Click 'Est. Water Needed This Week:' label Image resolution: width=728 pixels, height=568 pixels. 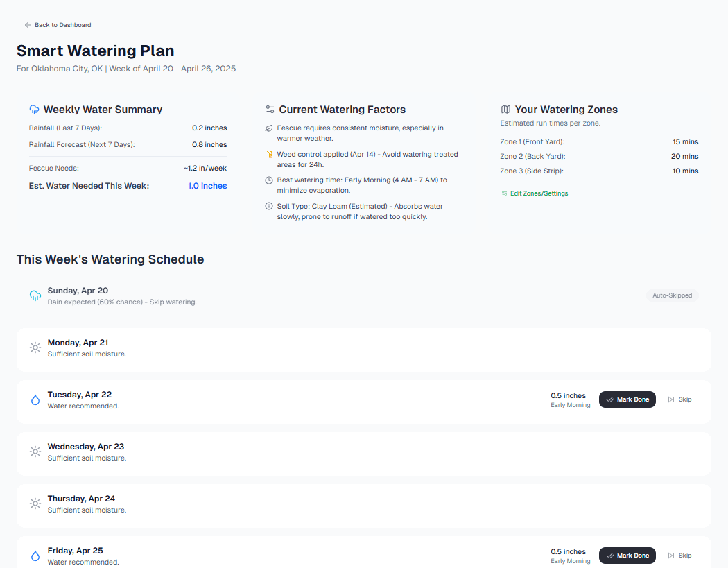pos(89,186)
